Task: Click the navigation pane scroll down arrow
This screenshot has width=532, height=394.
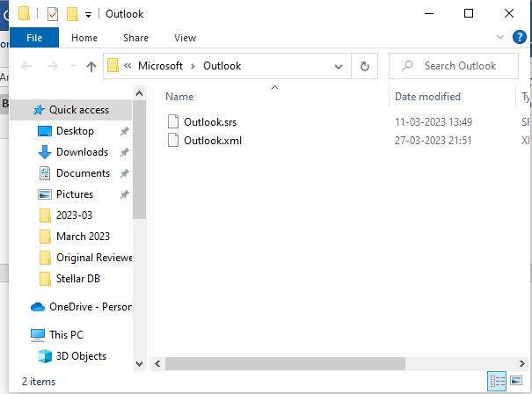Action: 139,364
